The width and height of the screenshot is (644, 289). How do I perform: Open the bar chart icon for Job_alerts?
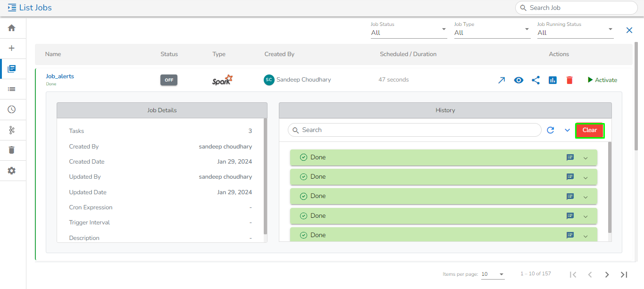[552, 80]
